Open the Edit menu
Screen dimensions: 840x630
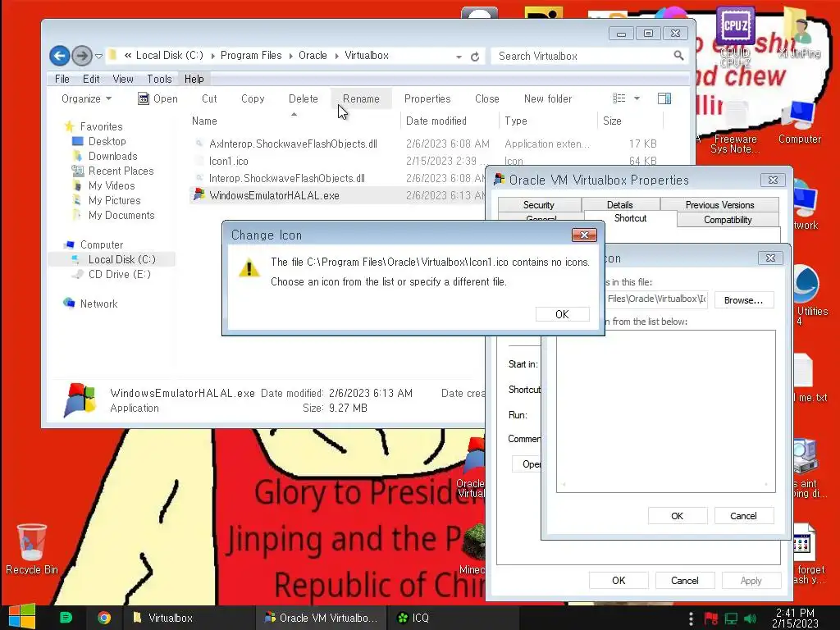click(x=91, y=79)
